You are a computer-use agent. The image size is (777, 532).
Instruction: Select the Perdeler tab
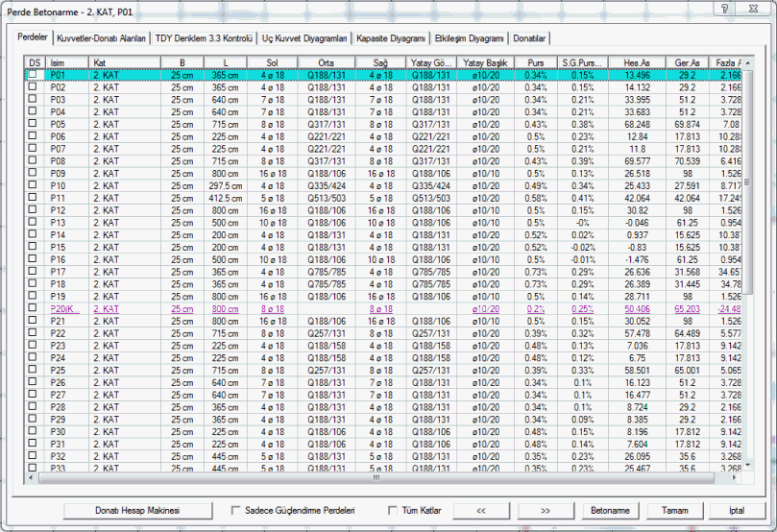(33, 37)
